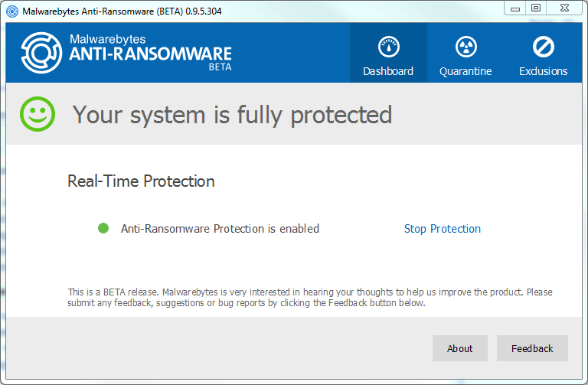Click the 'Your system is fully protected' heading
The image size is (588, 385).
click(232, 115)
